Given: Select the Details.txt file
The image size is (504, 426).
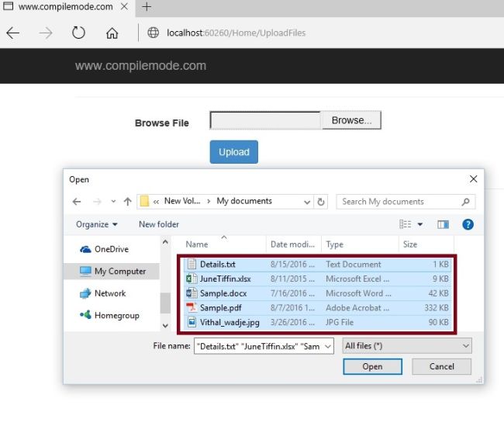Looking at the screenshot, I should coord(317,264).
